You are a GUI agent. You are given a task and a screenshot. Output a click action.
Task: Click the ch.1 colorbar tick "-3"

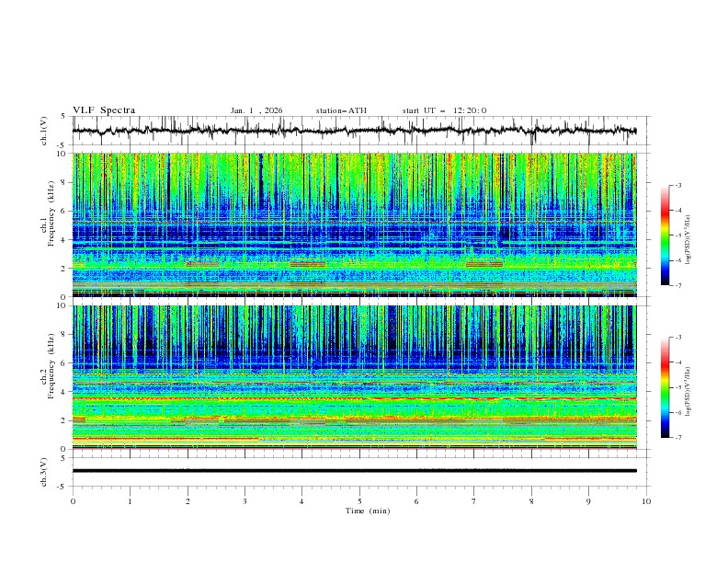pos(677,185)
